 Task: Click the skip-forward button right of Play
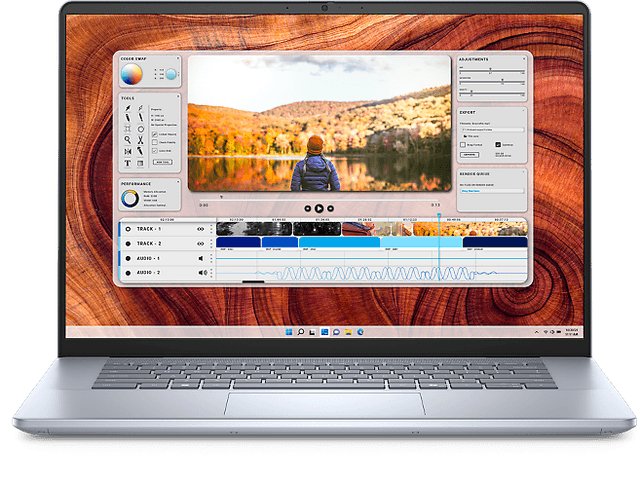pyautogui.click(x=331, y=208)
